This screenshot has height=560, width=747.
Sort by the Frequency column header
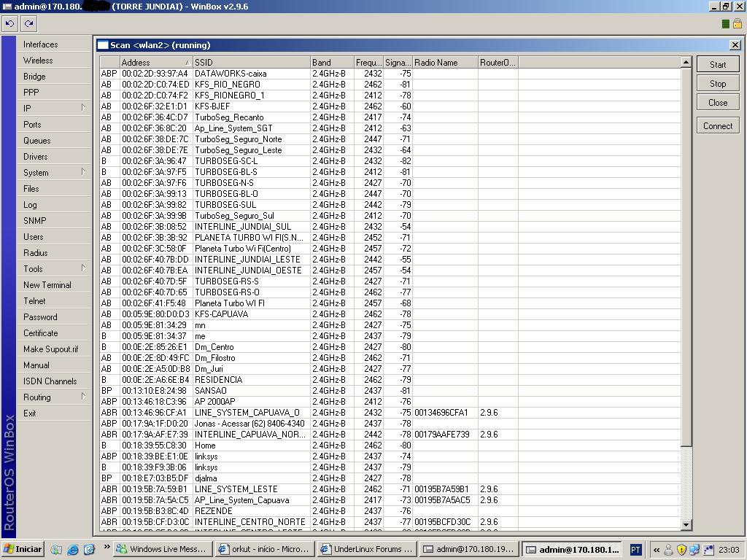tap(368, 63)
